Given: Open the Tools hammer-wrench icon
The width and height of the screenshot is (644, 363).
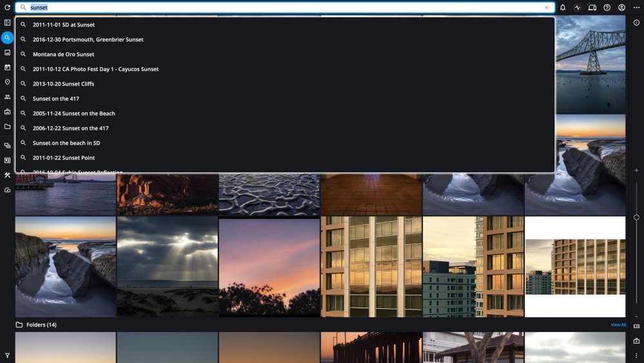Looking at the screenshot, I should click(x=7, y=175).
